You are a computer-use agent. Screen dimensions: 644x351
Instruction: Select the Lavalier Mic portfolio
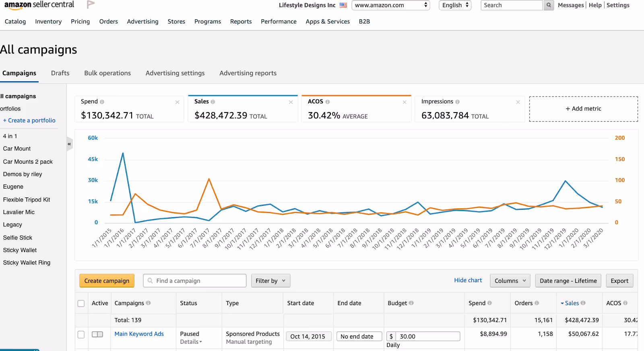coord(19,212)
